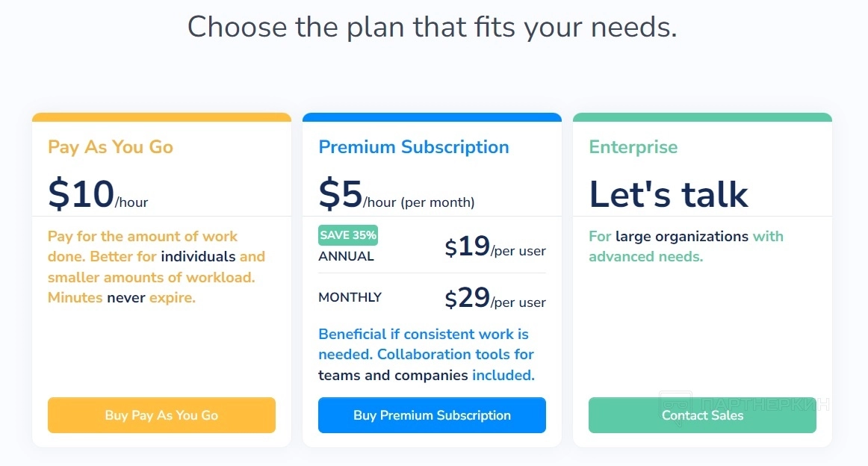Click the $29 per user monthly price
The image size is (868, 466).
[x=495, y=299]
